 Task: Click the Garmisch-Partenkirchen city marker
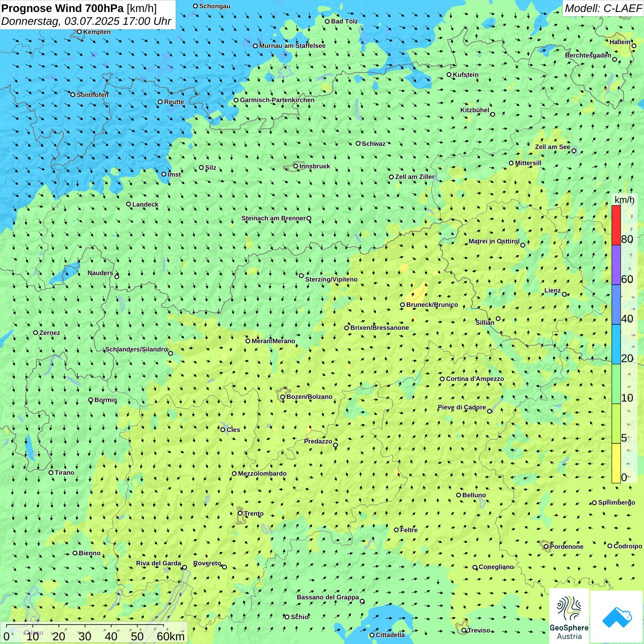coord(236,100)
